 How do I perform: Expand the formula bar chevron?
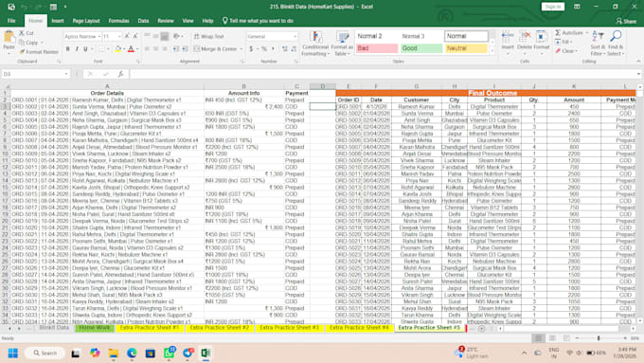click(x=638, y=74)
